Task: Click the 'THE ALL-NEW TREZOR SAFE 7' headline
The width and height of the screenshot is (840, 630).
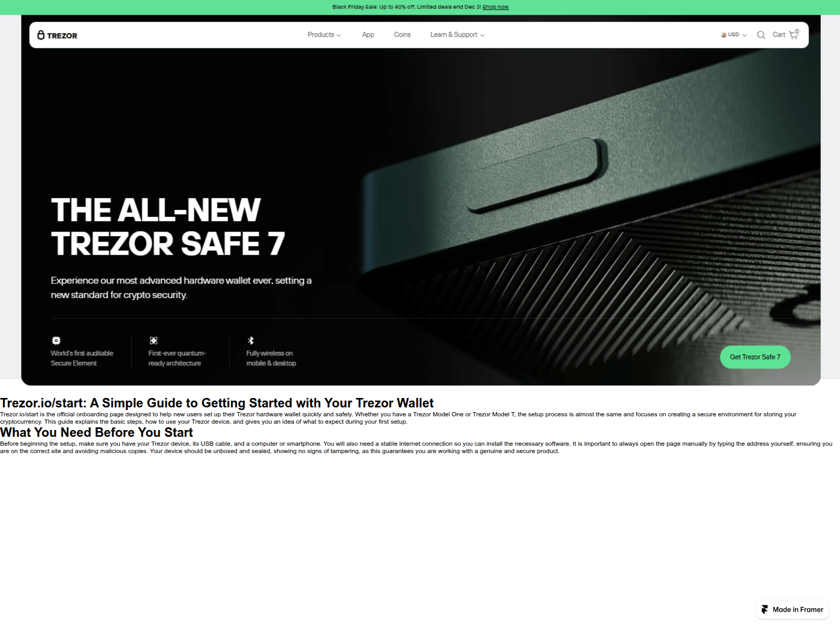Action: [168, 227]
